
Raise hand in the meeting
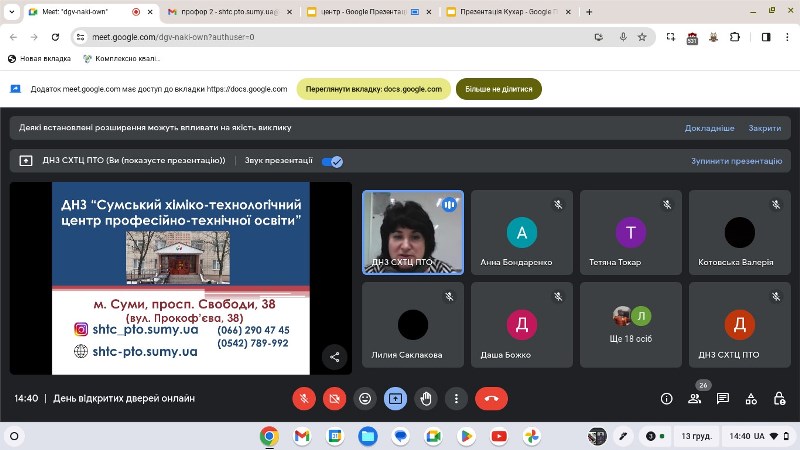(x=426, y=398)
